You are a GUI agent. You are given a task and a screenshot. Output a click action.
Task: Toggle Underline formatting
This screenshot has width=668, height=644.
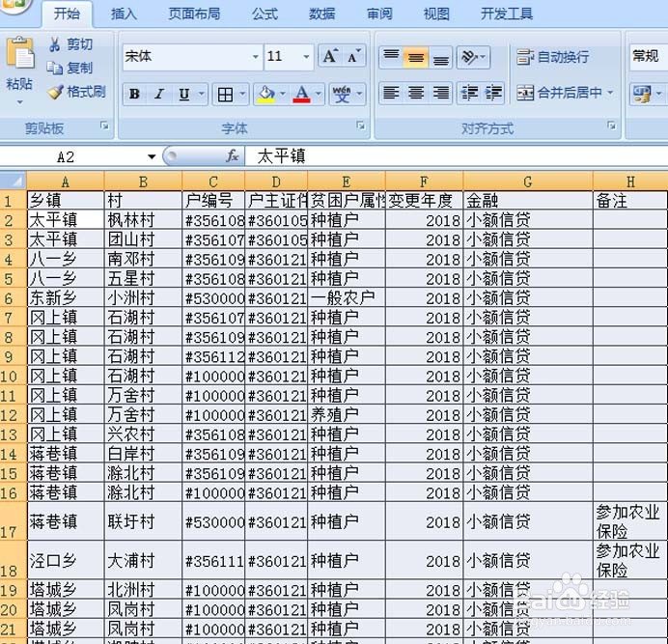pos(184,94)
